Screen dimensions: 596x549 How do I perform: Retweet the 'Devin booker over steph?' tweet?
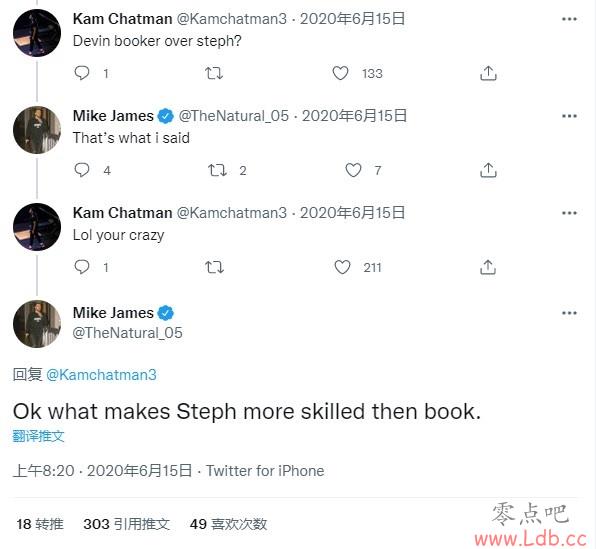pyautogui.click(x=214, y=73)
